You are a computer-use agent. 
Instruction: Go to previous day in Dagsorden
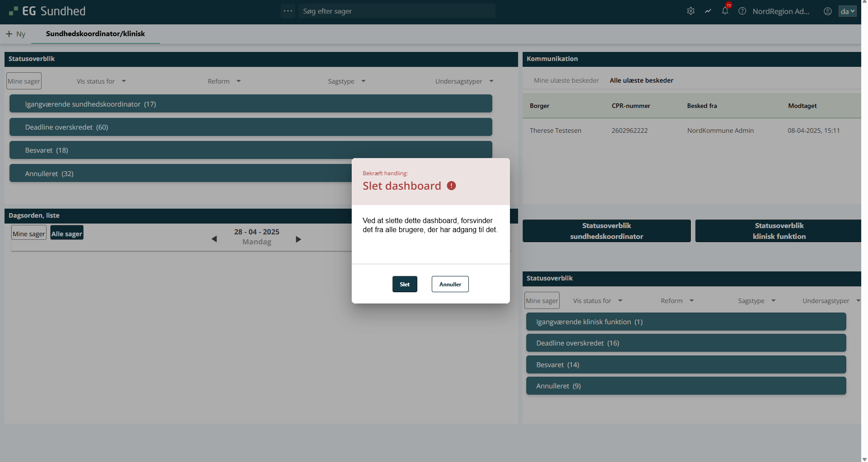(x=214, y=239)
